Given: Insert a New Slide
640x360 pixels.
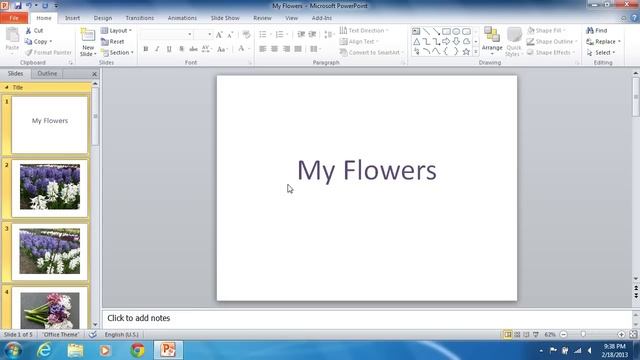Looking at the screenshot, I should (88, 42).
